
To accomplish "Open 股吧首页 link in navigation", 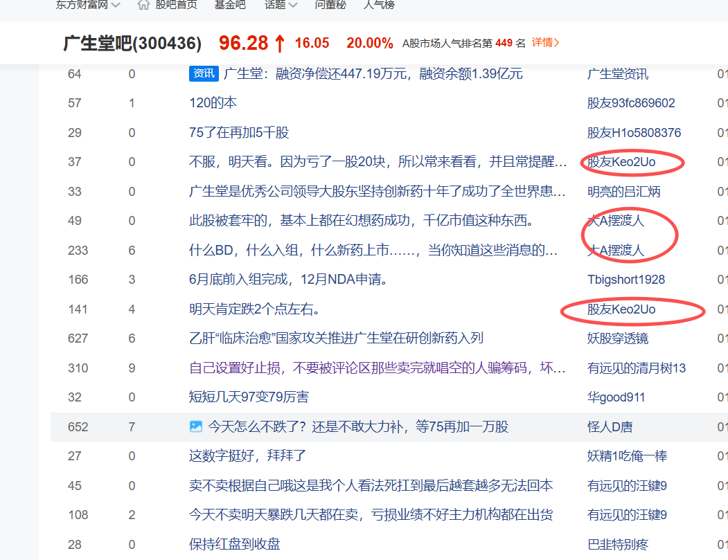I will [176, 5].
